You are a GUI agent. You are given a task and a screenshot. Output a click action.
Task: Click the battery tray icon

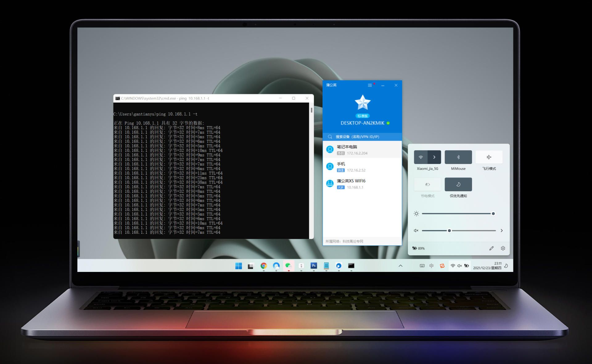[467, 265]
